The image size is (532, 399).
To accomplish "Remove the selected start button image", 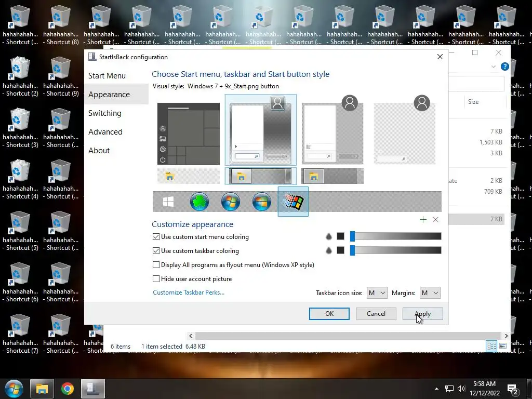I will [x=436, y=220].
